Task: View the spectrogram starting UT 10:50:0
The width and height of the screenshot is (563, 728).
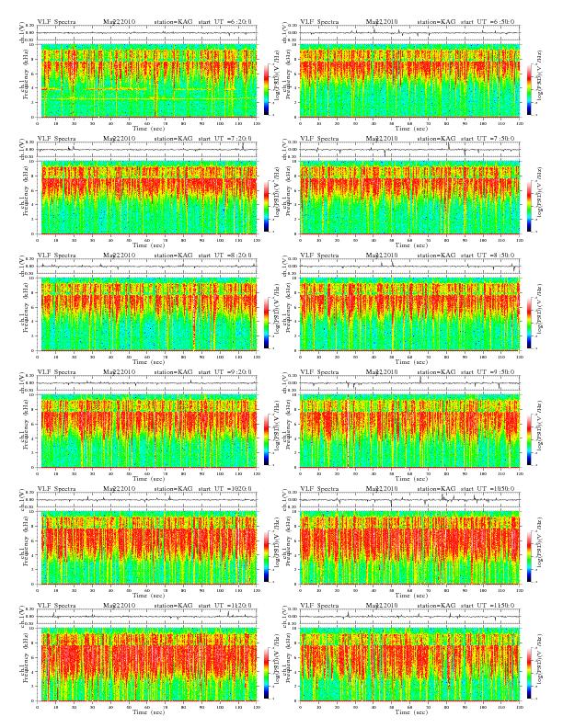Action: tap(410, 548)
